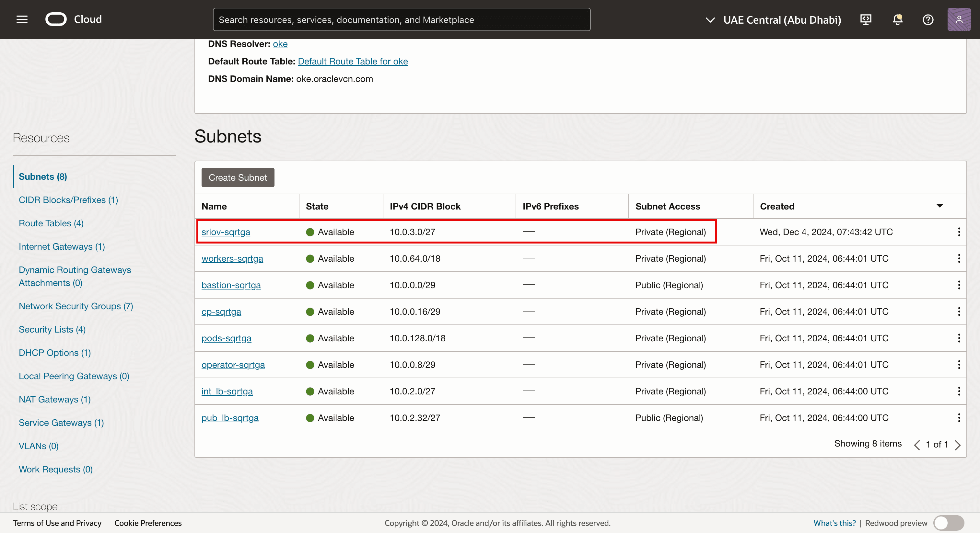
Task: Go to previous page of subnets
Action: pos(917,445)
